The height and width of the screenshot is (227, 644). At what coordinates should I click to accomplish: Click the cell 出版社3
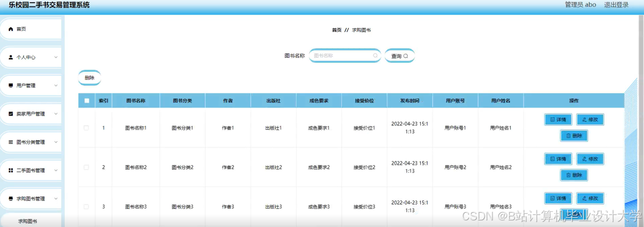click(x=274, y=207)
